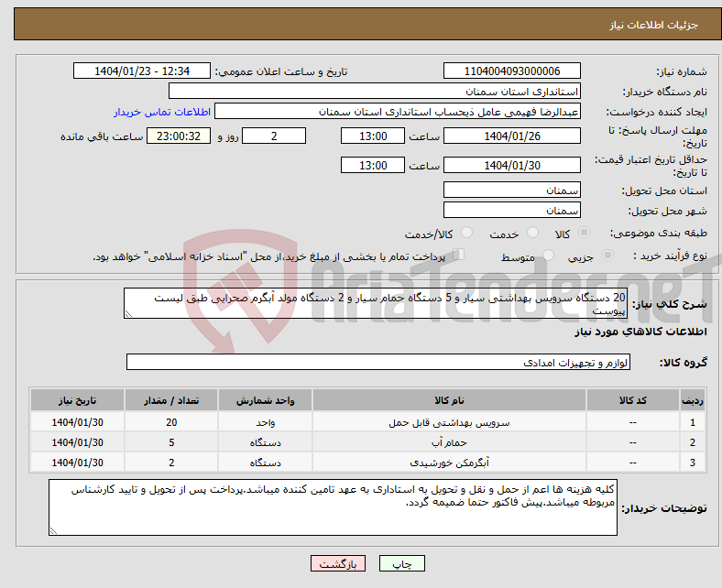Viewport: 722px width, 588px height.
Task: Click the نام دستگاه خریدار field
Action: [x=375, y=92]
